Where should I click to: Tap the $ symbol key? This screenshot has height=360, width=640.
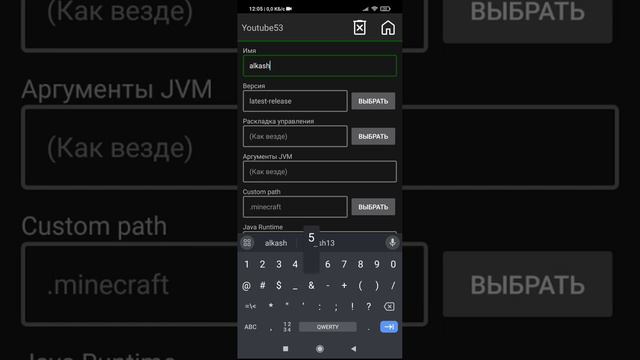279,285
